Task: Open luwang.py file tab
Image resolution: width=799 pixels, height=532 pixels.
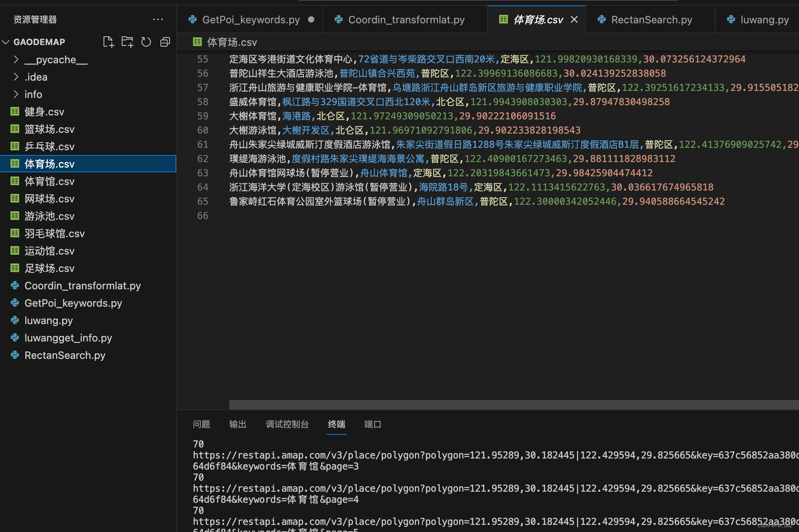Action: [x=757, y=19]
